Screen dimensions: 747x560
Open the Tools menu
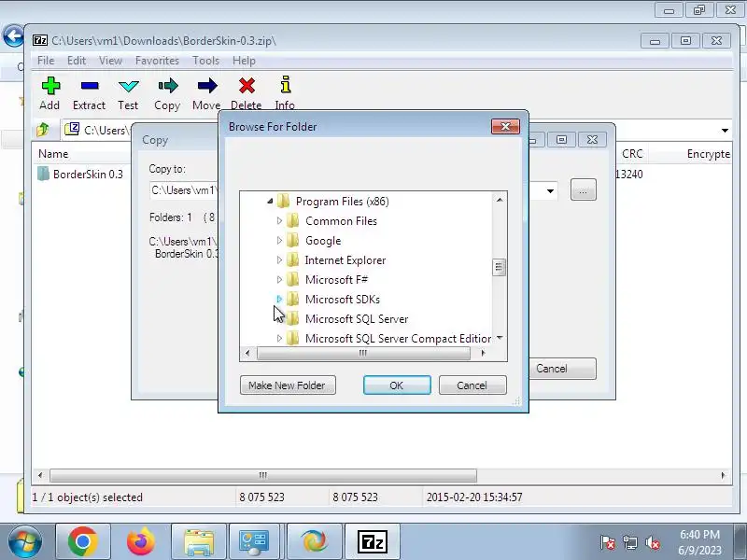[205, 61]
